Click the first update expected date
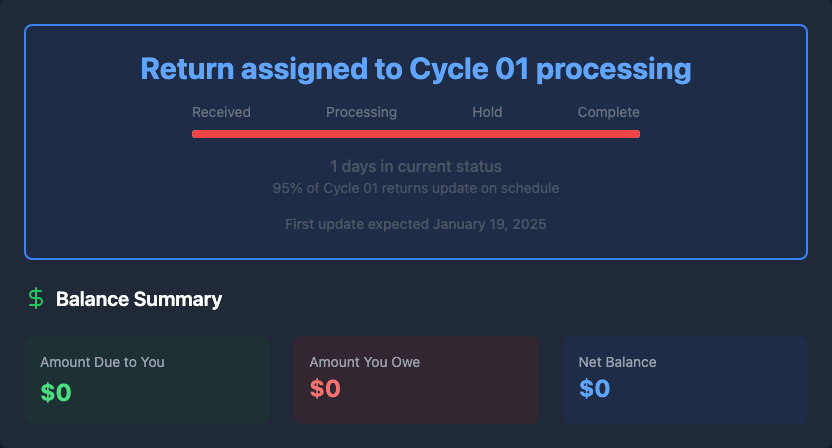The image size is (832, 448). (x=416, y=224)
